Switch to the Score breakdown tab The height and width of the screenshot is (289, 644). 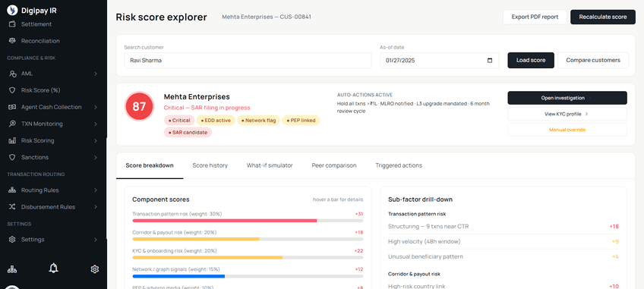(150, 165)
